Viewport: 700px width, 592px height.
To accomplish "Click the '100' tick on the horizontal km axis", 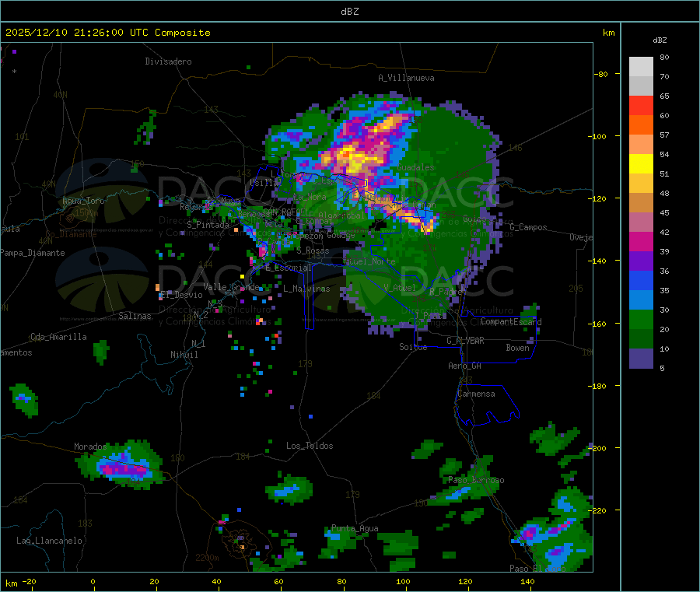I will pos(403,581).
